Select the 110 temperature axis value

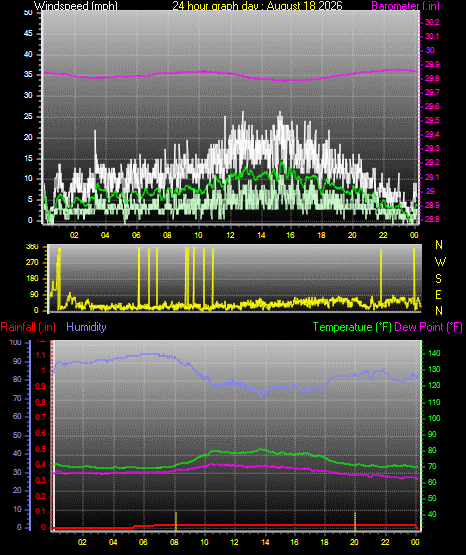coord(434,402)
